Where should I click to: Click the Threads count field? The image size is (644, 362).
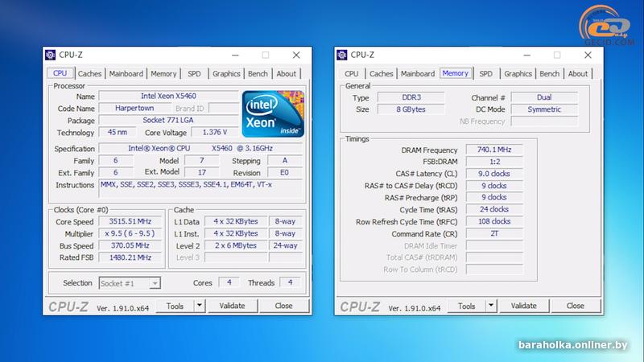(290, 282)
